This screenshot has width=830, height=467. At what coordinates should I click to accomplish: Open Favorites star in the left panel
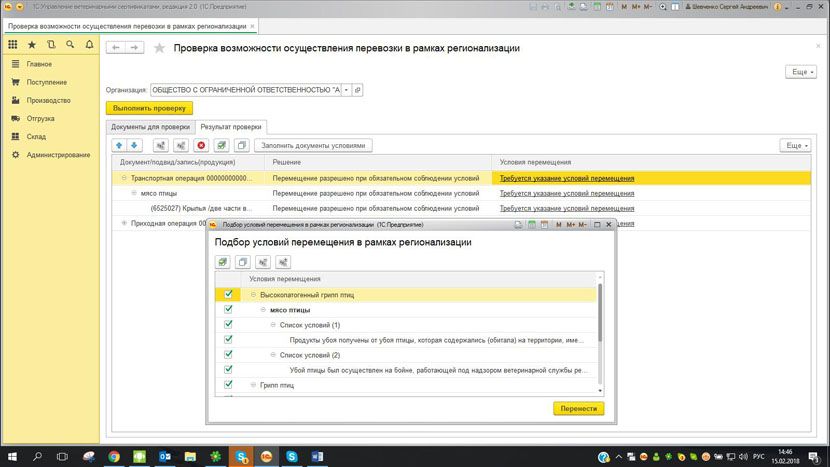32,45
